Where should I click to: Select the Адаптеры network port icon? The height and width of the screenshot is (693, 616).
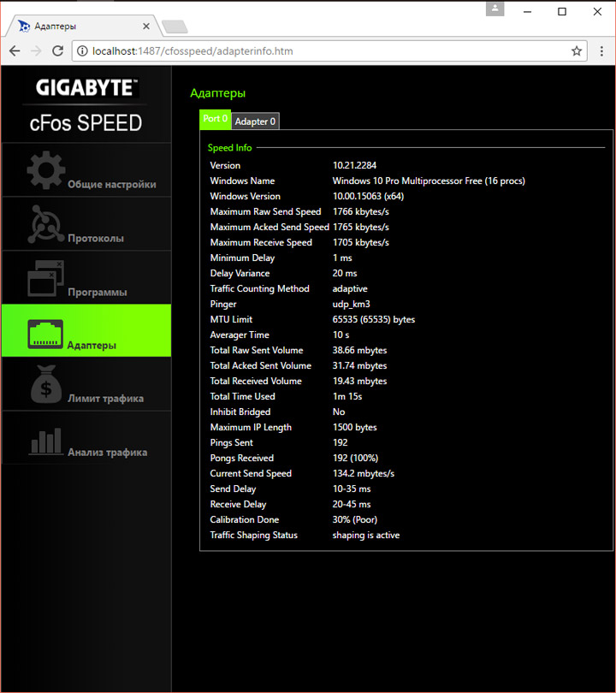click(x=45, y=335)
